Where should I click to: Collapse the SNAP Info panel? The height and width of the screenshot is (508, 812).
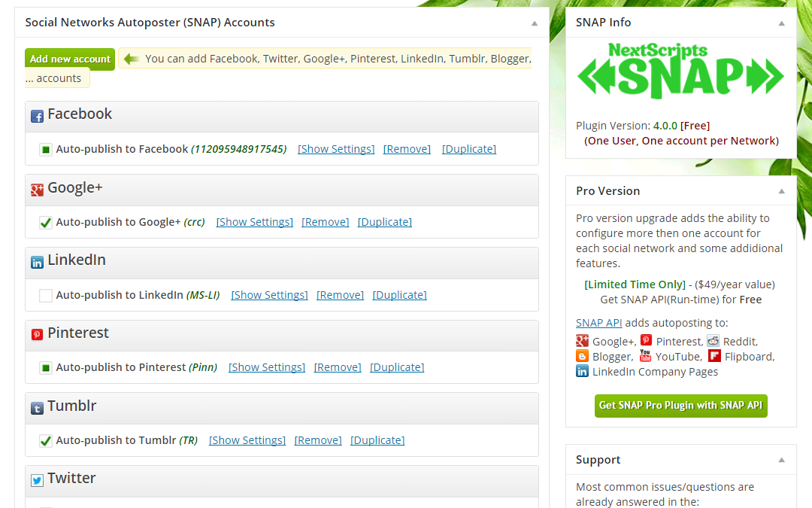pos(781,23)
